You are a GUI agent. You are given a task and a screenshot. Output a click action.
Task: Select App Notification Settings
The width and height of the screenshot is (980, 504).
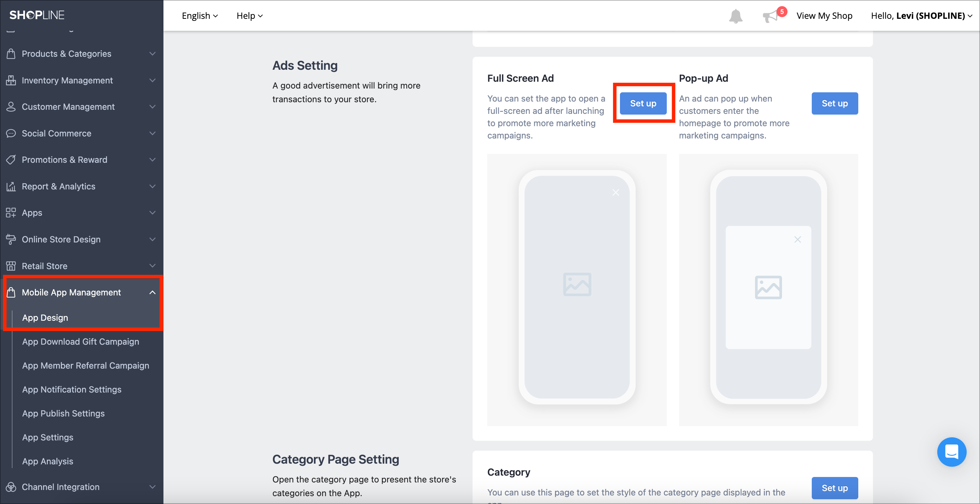coord(71,389)
